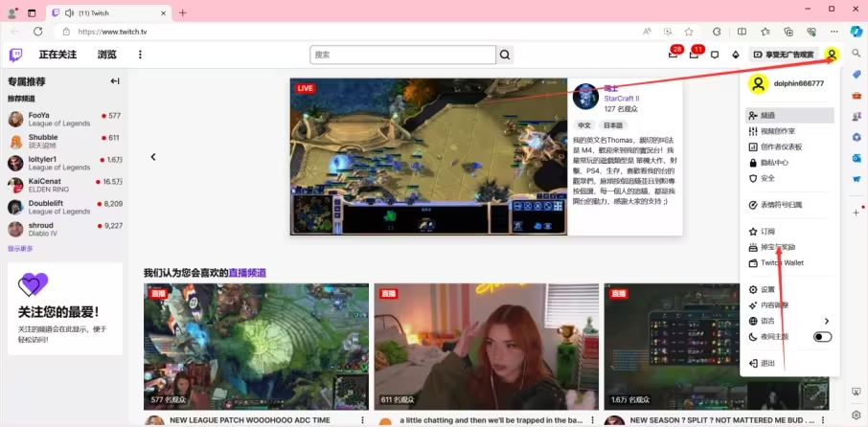This screenshot has width=868, height=427.
Task: Click the search magnifier button
Action: point(505,55)
